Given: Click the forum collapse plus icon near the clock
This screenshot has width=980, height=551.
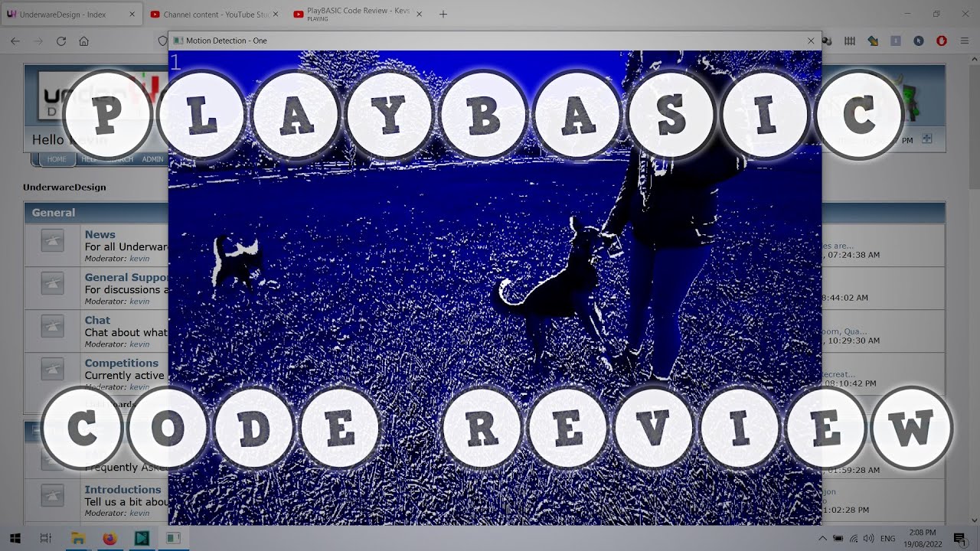Looking at the screenshot, I should 927,139.
